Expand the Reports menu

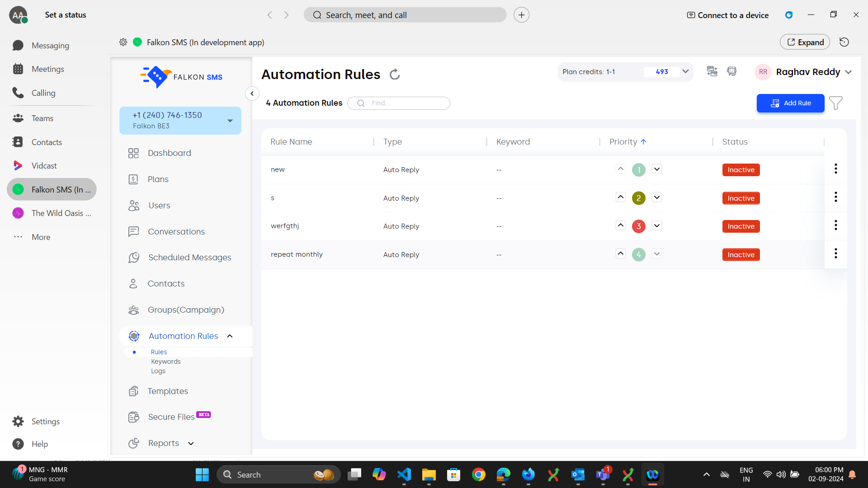pos(191,444)
